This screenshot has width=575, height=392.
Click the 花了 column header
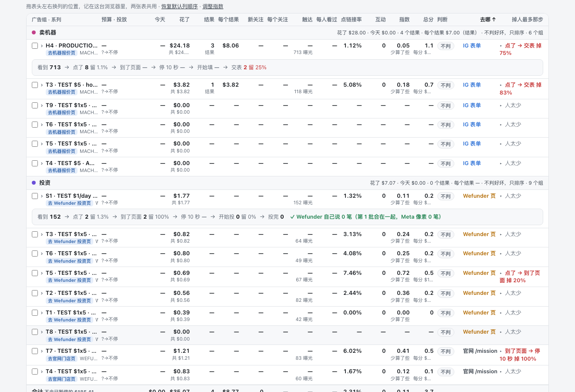pyautogui.click(x=184, y=20)
